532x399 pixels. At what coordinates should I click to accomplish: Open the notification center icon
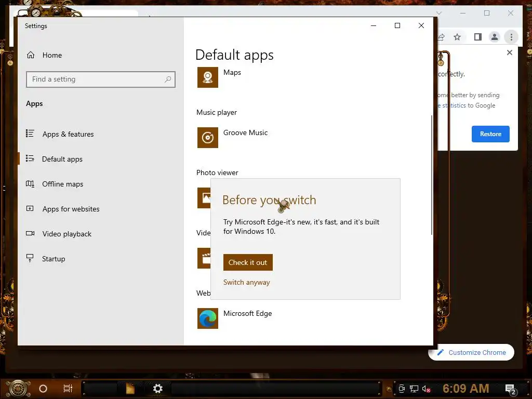coord(511,390)
